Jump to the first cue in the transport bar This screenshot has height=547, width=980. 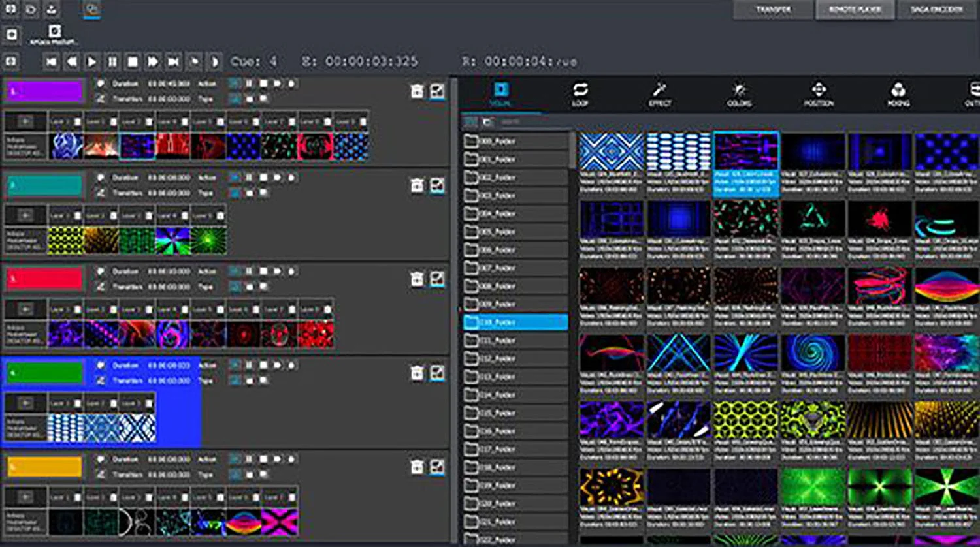[52, 62]
